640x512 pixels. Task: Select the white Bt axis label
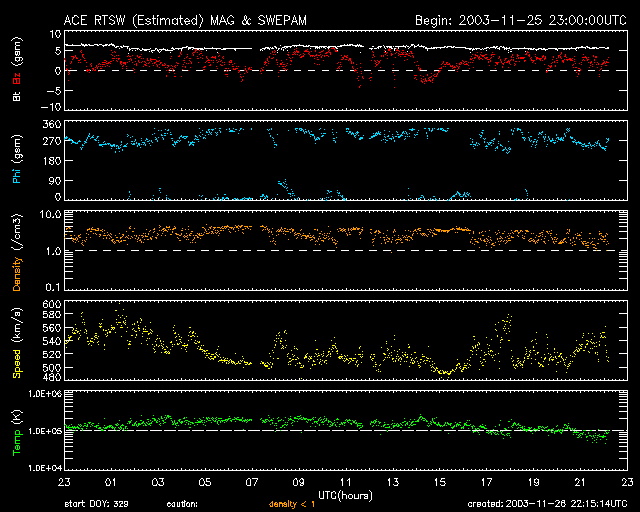tap(17, 97)
